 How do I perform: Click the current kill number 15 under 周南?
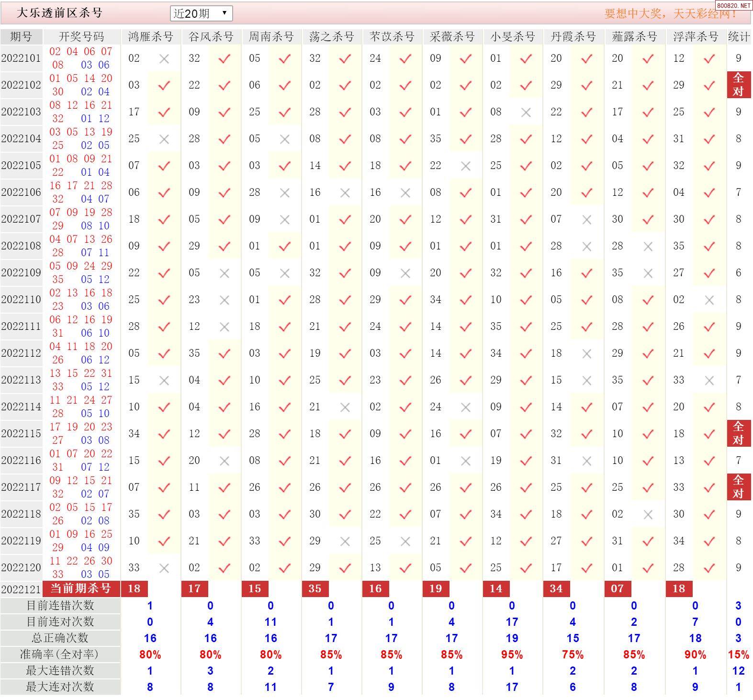[x=255, y=588]
